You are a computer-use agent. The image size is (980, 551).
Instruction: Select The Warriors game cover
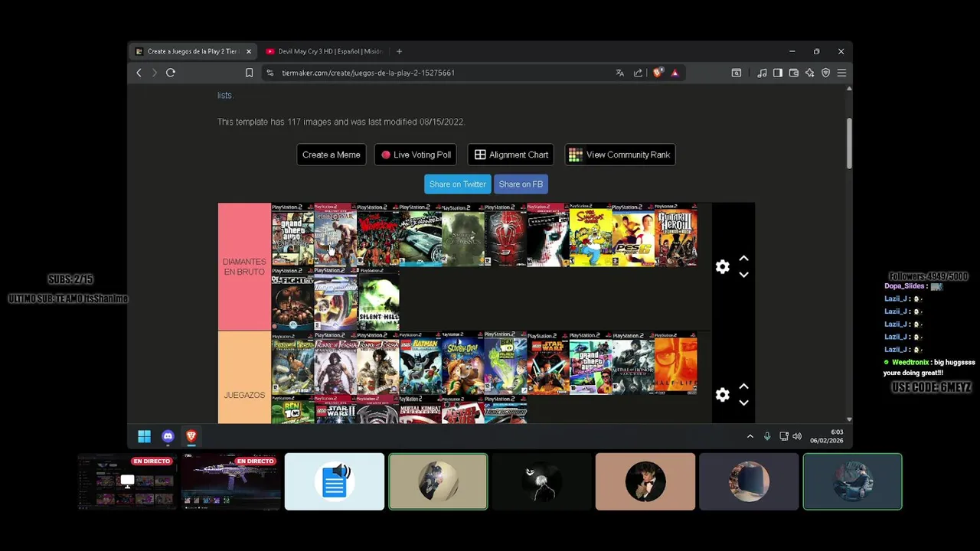point(378,235)
